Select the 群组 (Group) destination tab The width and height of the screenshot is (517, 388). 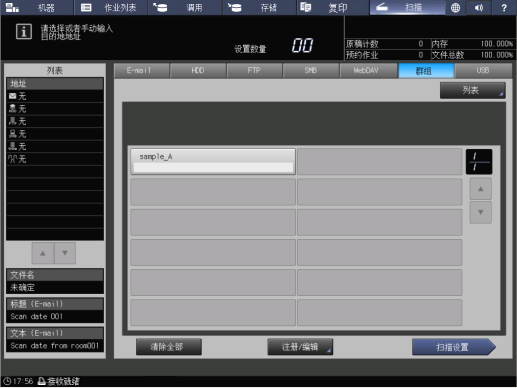point(426,71)
